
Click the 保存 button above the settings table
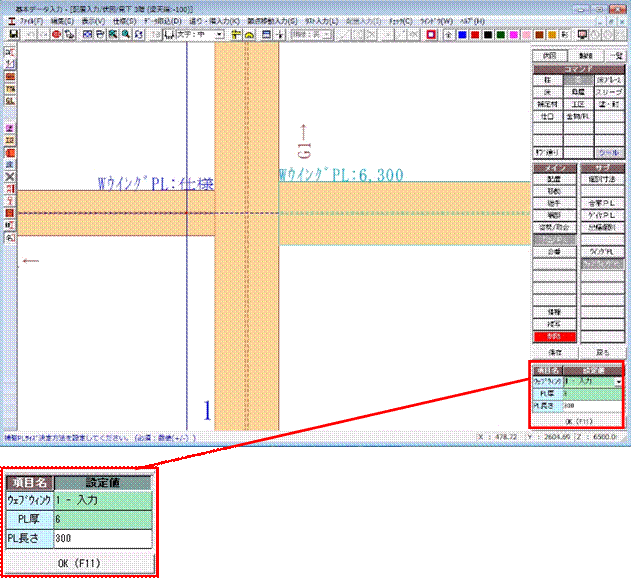[x=555, y=352]
